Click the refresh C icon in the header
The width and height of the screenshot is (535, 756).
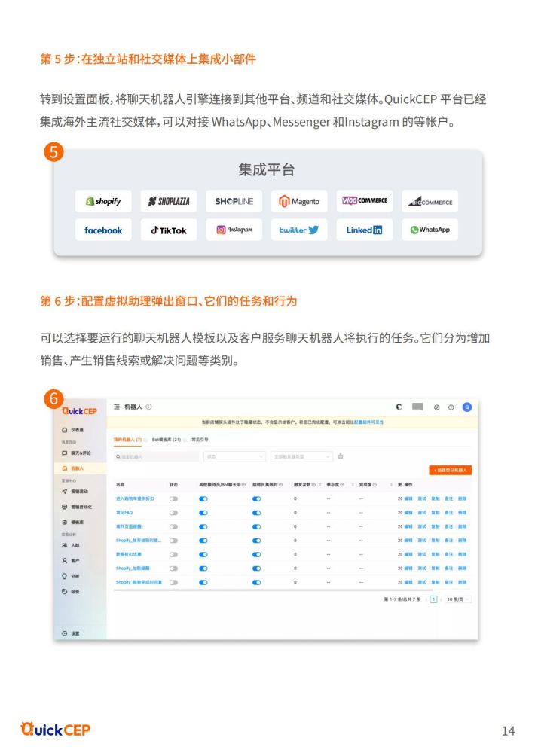coord(399,407)
